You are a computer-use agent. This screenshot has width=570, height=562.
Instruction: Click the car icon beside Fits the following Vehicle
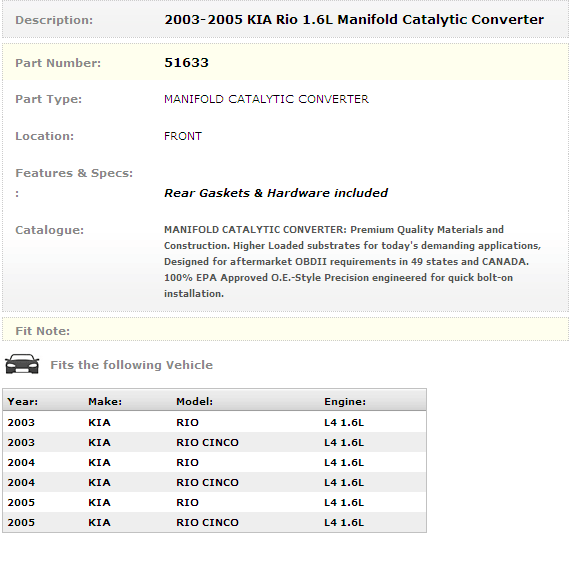(x=22, y=364)
